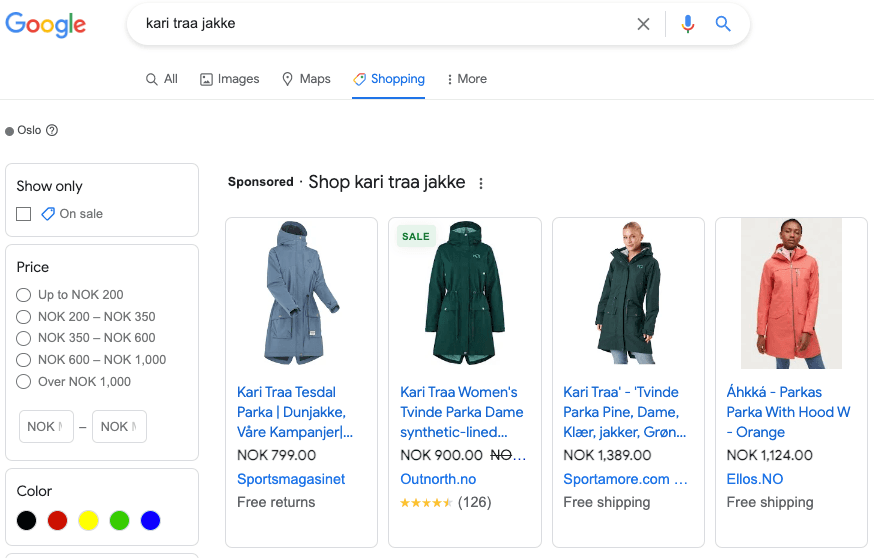This screenshot has width=874, height=558.
Task: Visit the Outnorth.no store link
Action: (438, 479)
